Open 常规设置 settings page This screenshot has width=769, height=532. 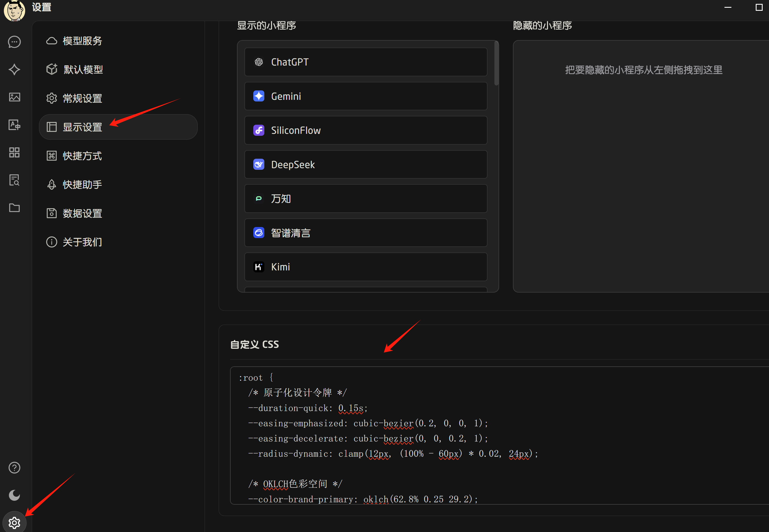118,98
